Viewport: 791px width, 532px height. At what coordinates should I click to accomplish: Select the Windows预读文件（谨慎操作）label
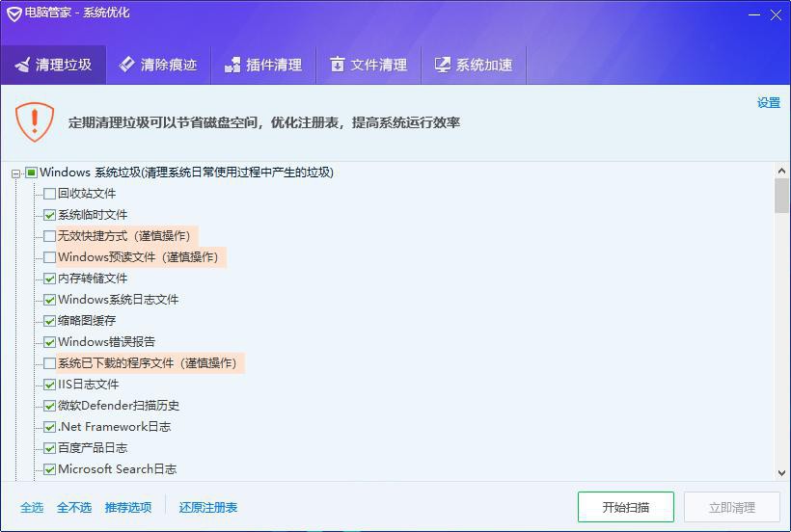[141, 257]
